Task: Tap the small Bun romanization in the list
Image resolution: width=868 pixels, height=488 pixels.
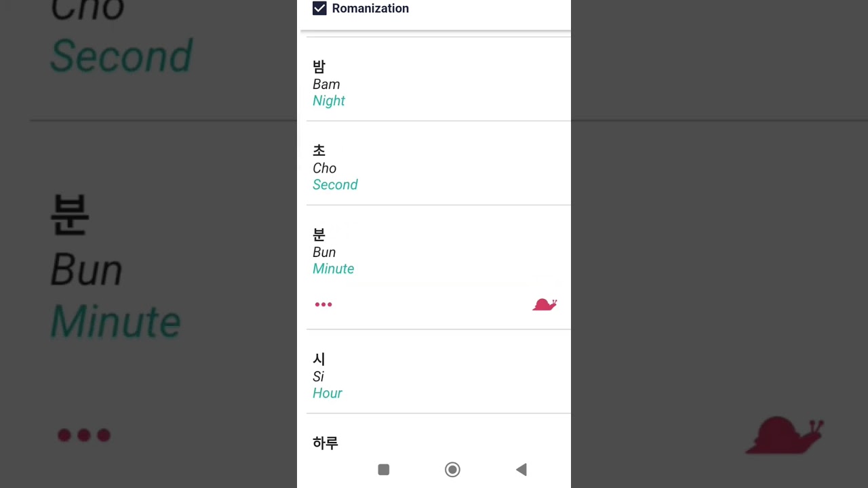Action: click(x=324, y=252)
